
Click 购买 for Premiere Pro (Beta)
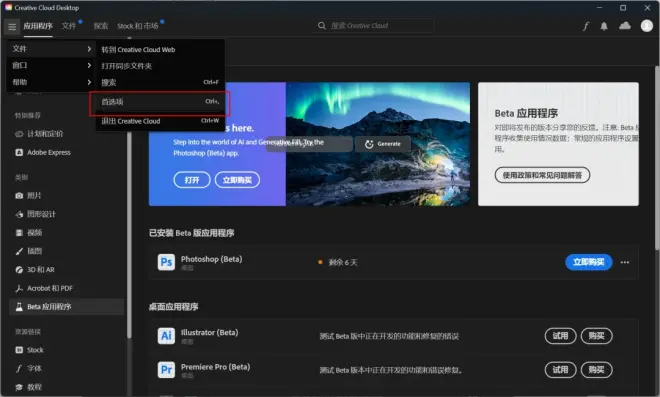(596, 370)
